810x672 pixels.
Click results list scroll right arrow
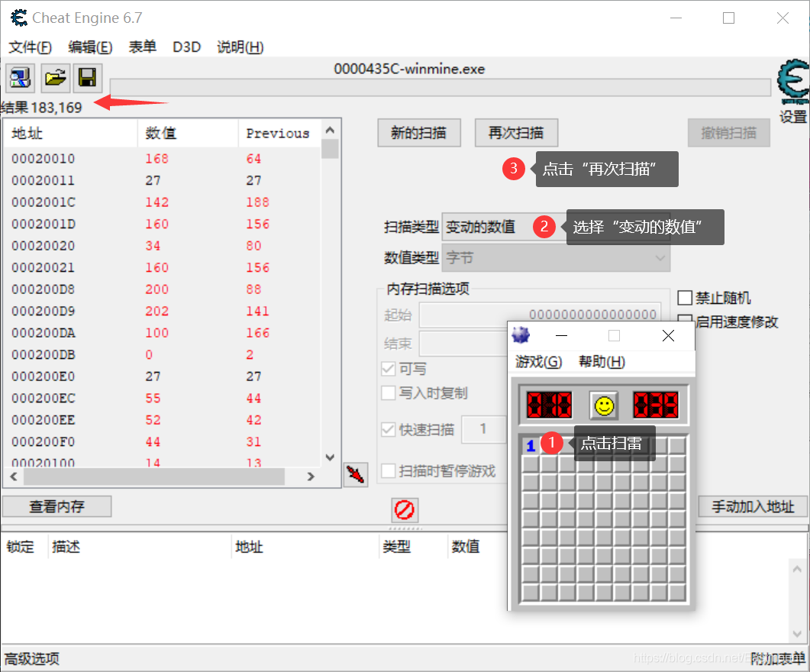(311, 477)
